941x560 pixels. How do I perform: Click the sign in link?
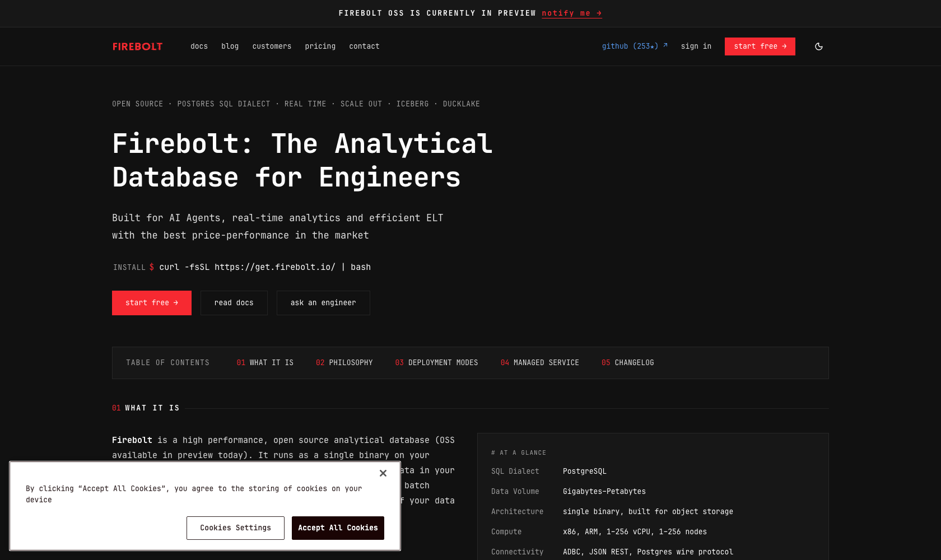point(696,46)
